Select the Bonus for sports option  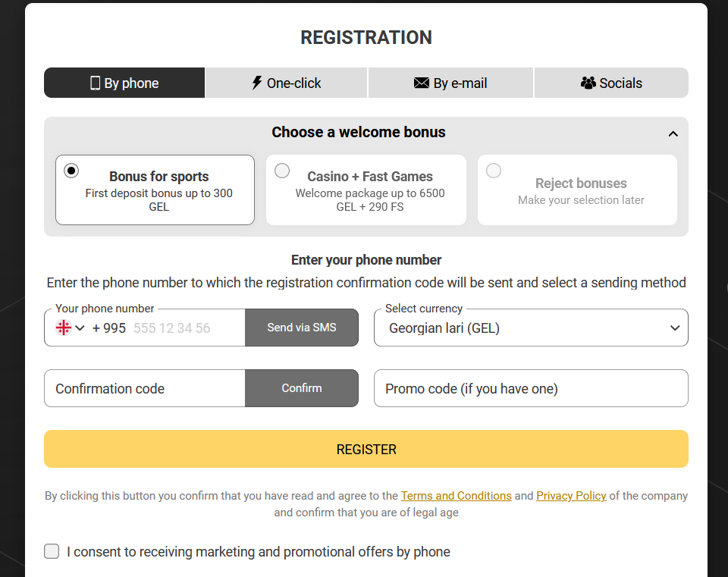(71, 171)
